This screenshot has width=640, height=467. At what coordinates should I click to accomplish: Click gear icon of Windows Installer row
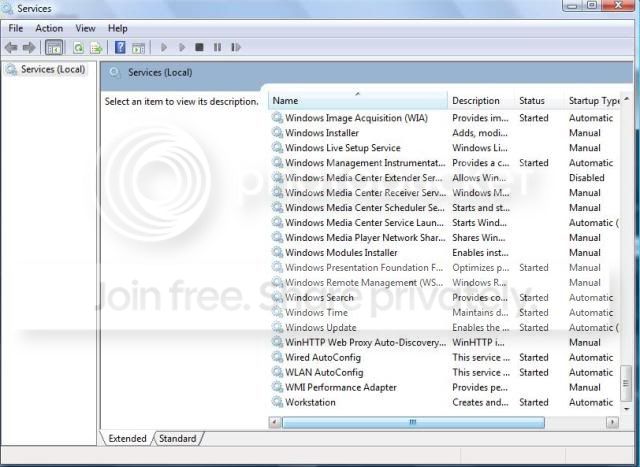click(277, 133)
